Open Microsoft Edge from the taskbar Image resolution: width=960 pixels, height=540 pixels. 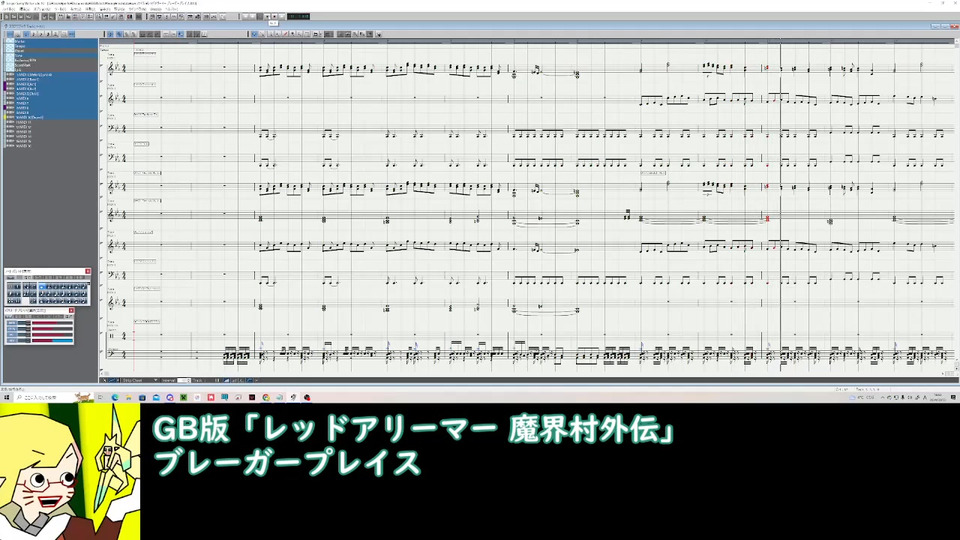pyautogui.click(x=114, y=397)
